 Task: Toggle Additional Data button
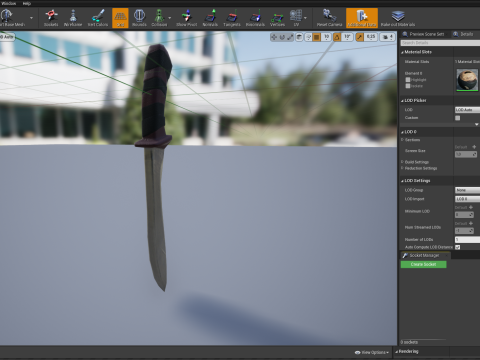tap(362, 18)
